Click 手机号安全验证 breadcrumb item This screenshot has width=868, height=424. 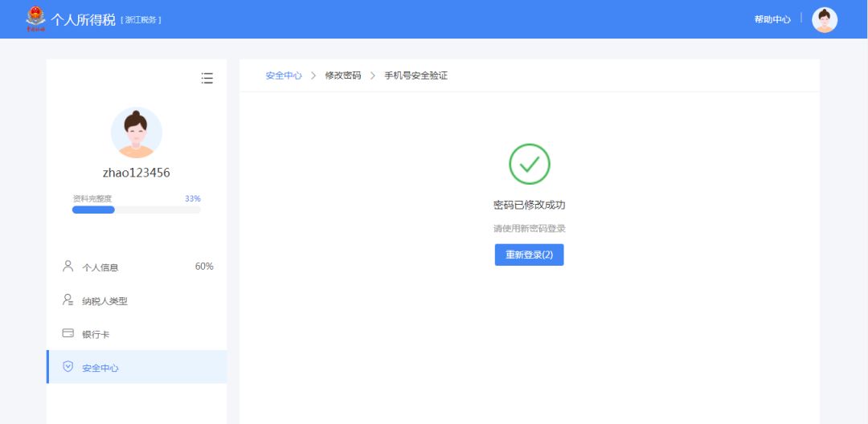click(416, 75)
